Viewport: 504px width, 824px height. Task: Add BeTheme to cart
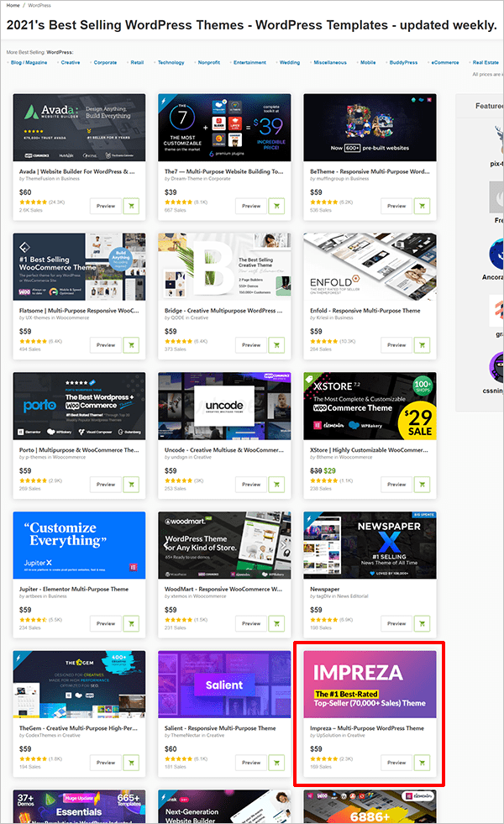[422, 206]
